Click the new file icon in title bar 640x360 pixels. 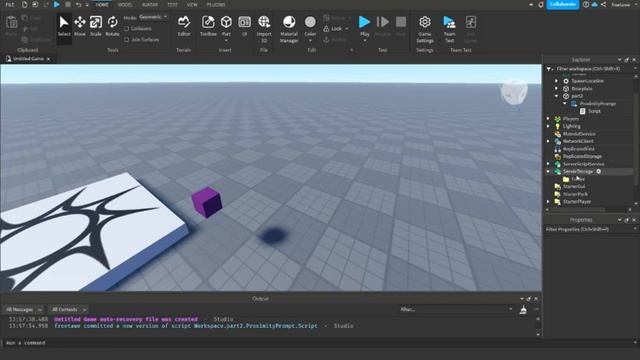pyautogui.click(x=24, y=4)
